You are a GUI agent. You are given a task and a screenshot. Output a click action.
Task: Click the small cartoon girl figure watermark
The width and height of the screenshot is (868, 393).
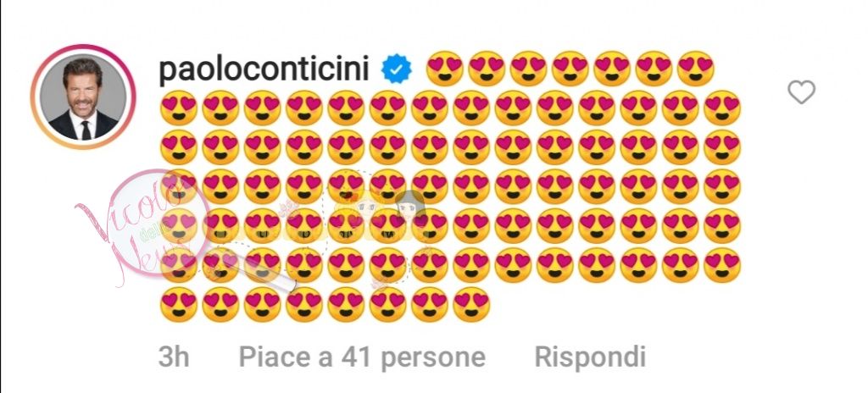pos(411,207)
